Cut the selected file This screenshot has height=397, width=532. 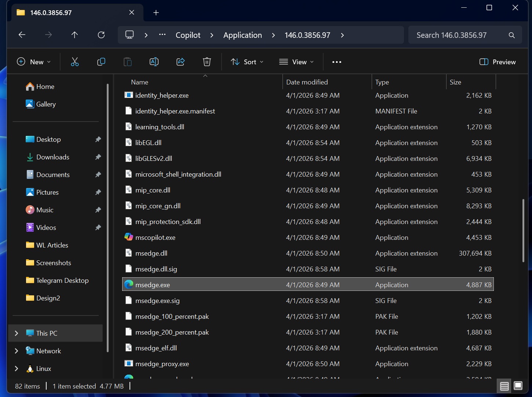75,62
